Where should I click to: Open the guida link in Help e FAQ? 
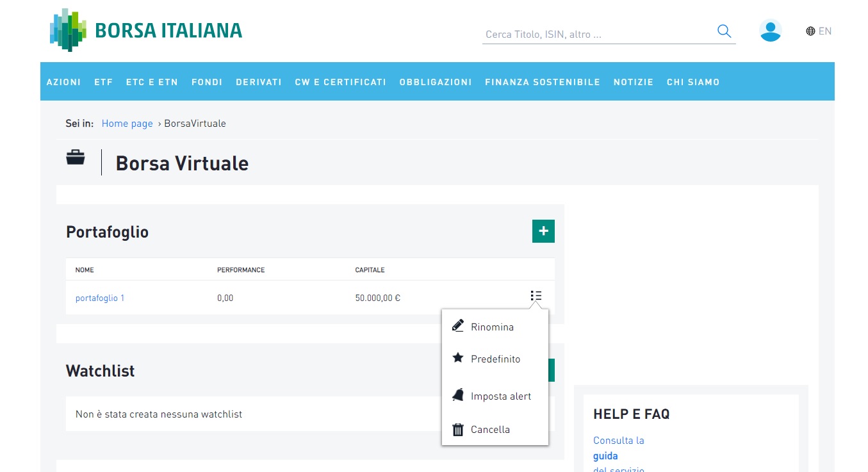(605, 456)
